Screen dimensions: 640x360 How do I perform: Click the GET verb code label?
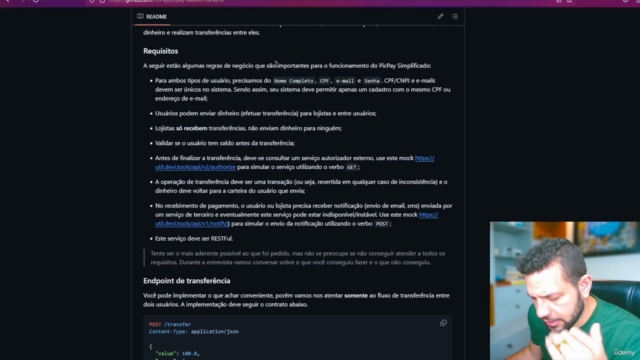point(351,167)
